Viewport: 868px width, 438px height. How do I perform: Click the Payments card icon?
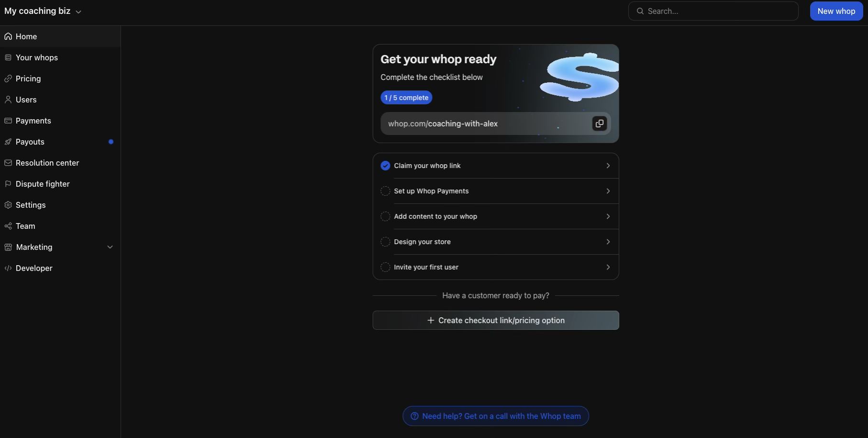8,121
